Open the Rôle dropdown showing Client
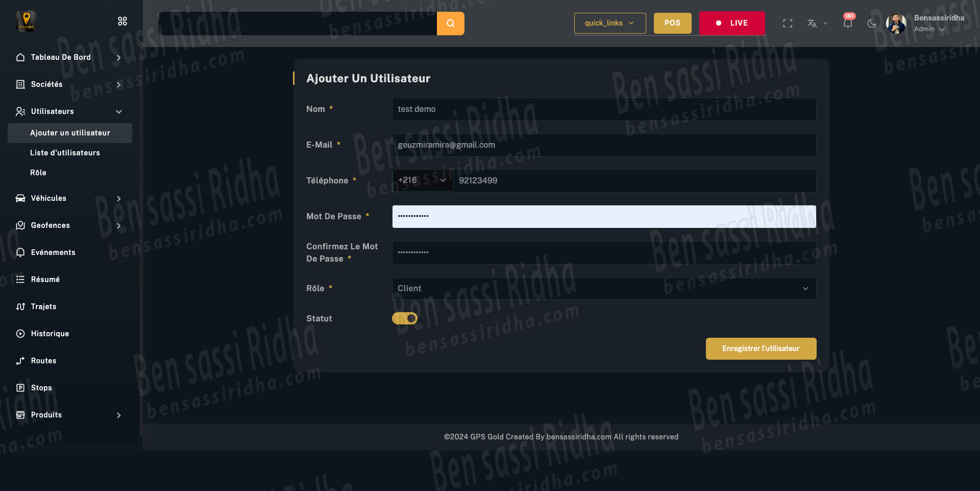This screenshot has height=491, width=980. 603,289
